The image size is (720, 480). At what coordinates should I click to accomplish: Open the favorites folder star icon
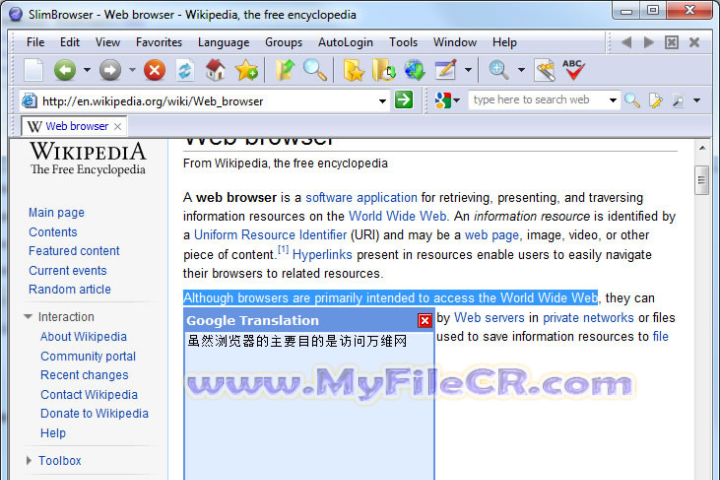(354, 70)
